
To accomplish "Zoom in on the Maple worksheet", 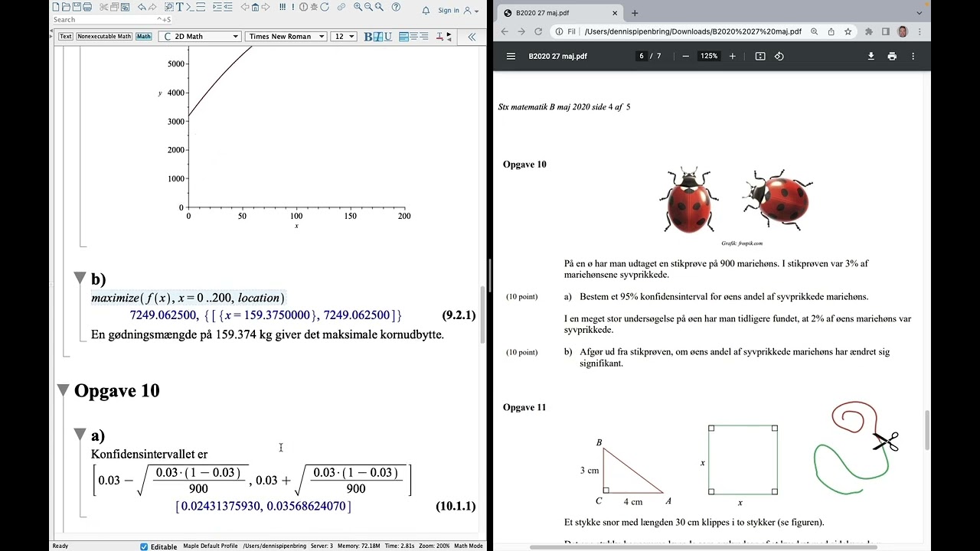I will 358,7.
